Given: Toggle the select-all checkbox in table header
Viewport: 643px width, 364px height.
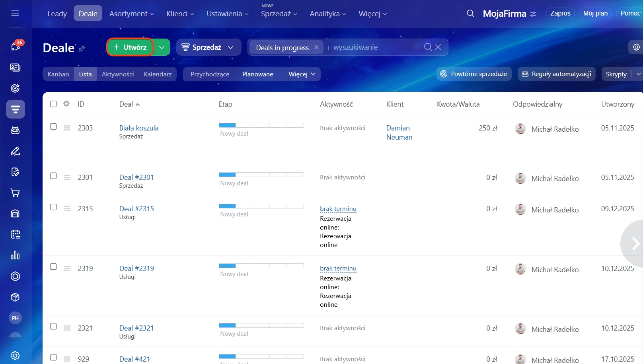Looking at the screenshot, I should pyautogui.click(x=53, y=104).
